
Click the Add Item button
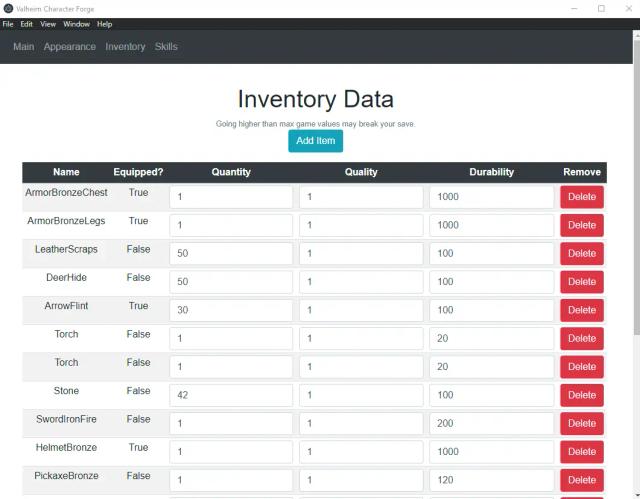click(x=316, y=141)
